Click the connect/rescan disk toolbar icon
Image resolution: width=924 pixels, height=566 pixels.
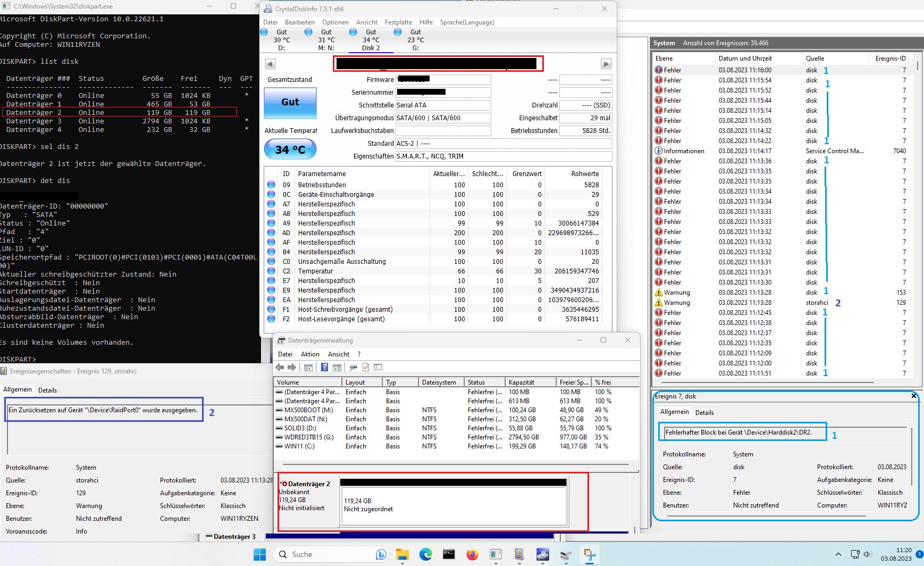click(x=353, y=368)
